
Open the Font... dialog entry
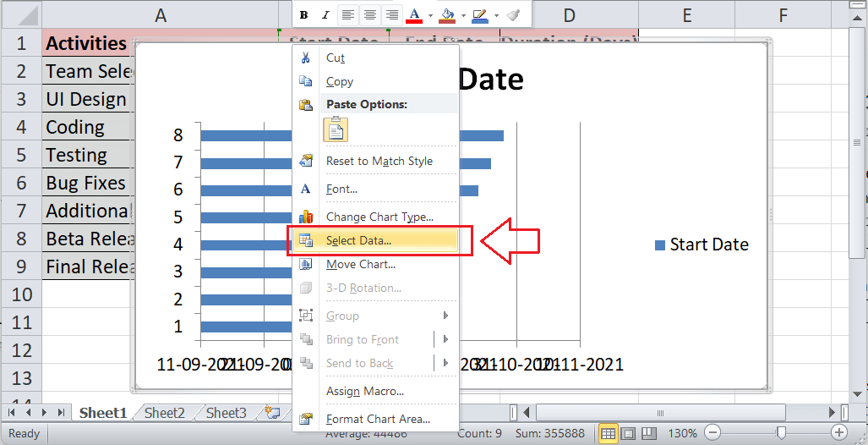(375, 189)
